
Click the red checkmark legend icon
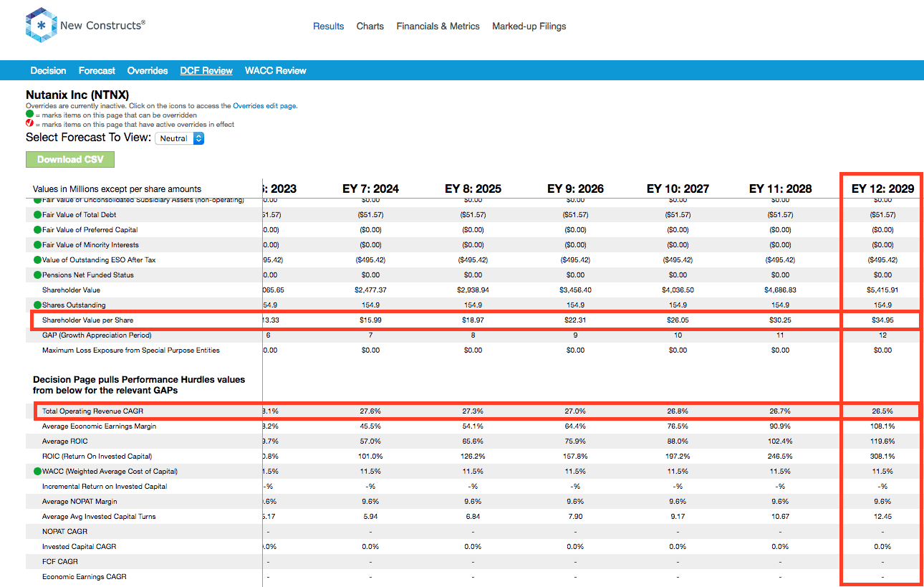[29, 124]
